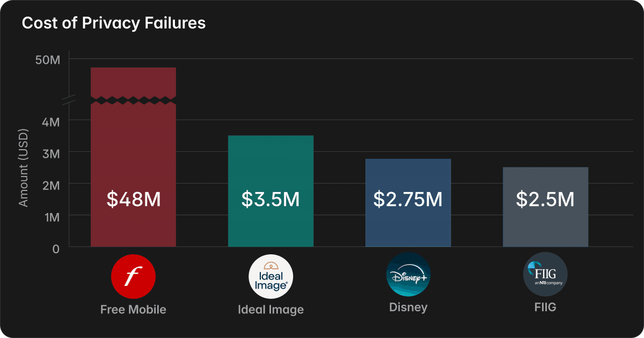Viewport: 644px width, 338px height.
Task: Click the 'Free Mobile' label
Action: [133, 310]
